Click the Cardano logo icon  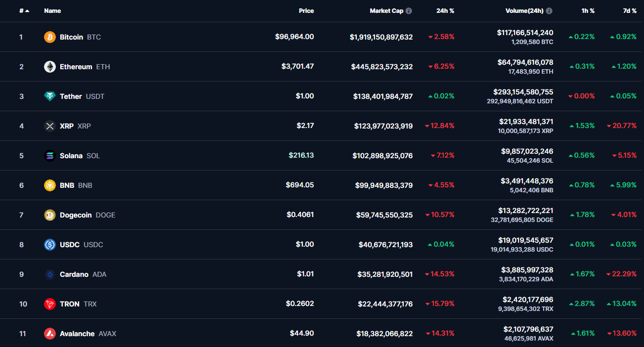pos(50,274)
